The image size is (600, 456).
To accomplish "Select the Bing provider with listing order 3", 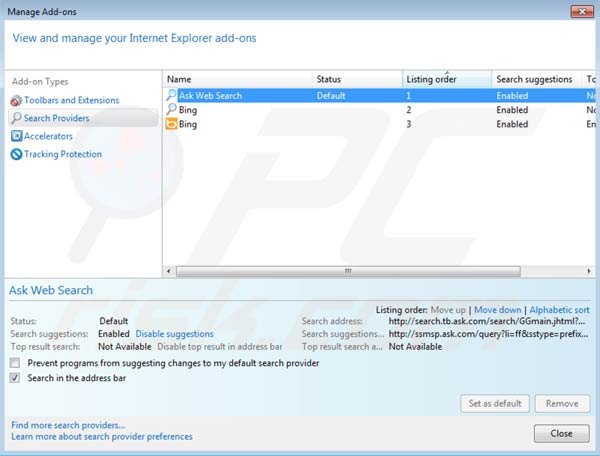I will pos(379,124).
